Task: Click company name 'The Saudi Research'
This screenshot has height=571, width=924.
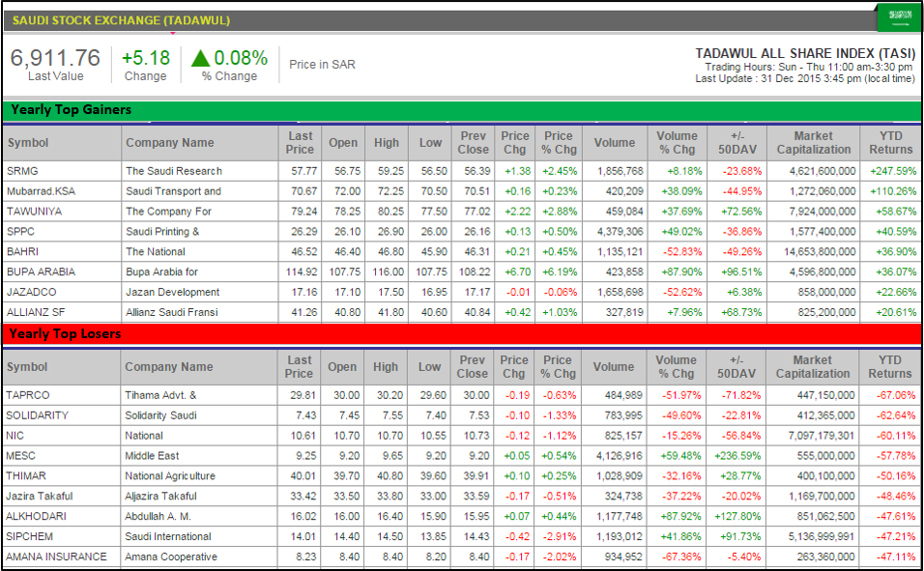Action: (x=174, y=171)
